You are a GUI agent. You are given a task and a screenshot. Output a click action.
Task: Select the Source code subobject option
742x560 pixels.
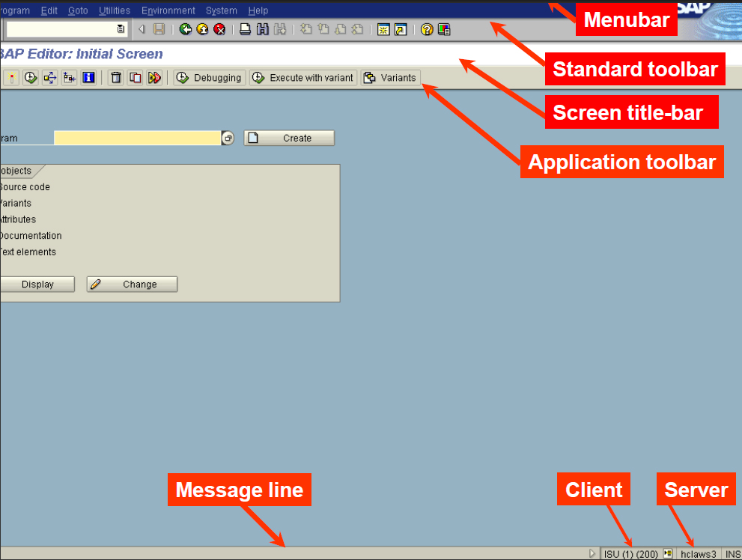pyautogui.click(x=25, y=187)
